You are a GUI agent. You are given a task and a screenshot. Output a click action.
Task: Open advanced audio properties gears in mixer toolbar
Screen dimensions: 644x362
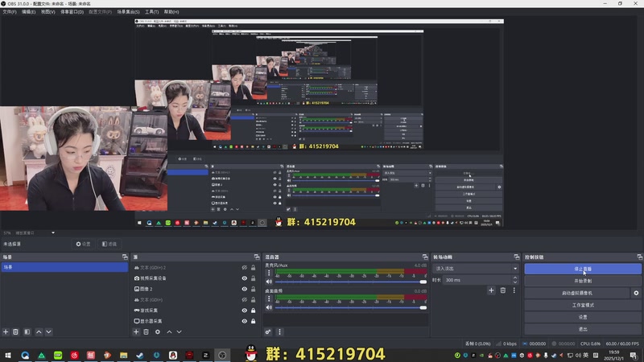click(268, 331)
